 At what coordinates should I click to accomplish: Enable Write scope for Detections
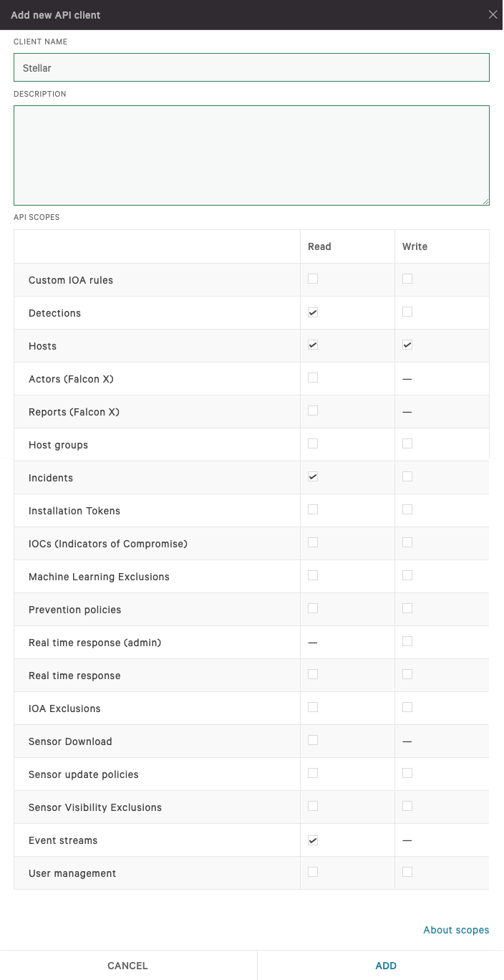click(x=407, y=312)
